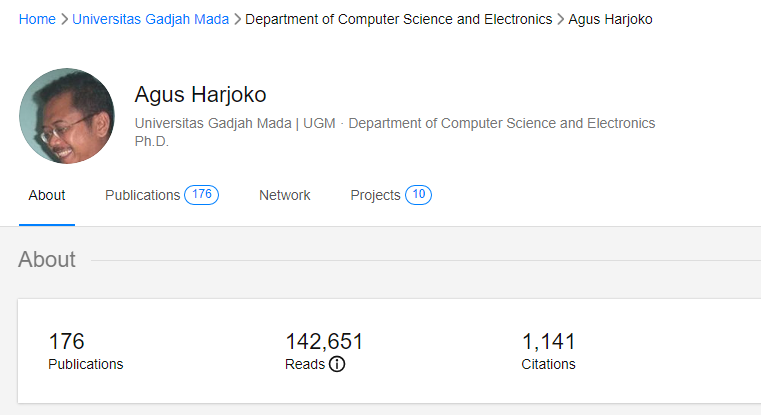The width and height of the screenshot is (761, 415).
Task: Click the Agus Harjoko breadcrumb text
Action: [610, 19]
